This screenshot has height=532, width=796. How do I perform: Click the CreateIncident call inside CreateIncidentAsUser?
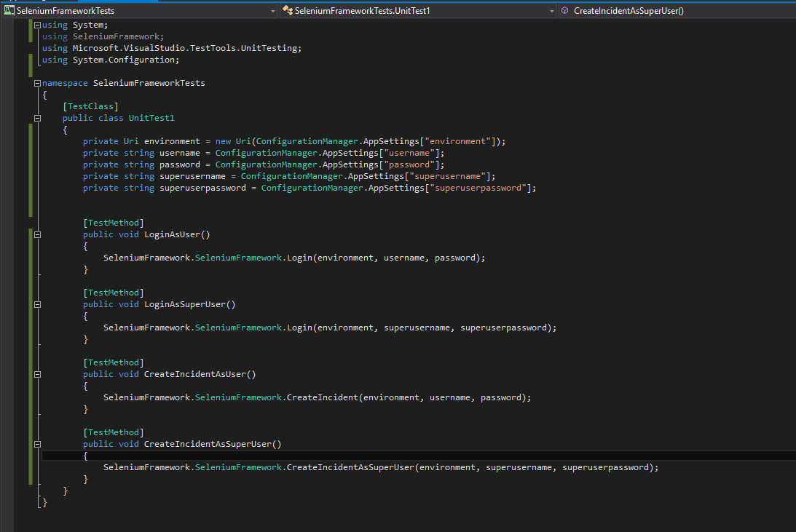[x=323, y=398]
